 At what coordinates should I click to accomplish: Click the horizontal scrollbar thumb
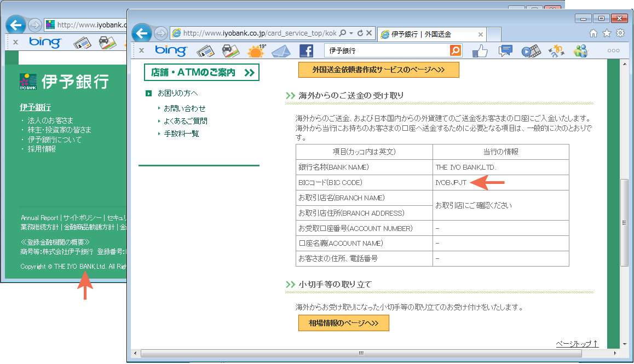[x=361, y=353]
